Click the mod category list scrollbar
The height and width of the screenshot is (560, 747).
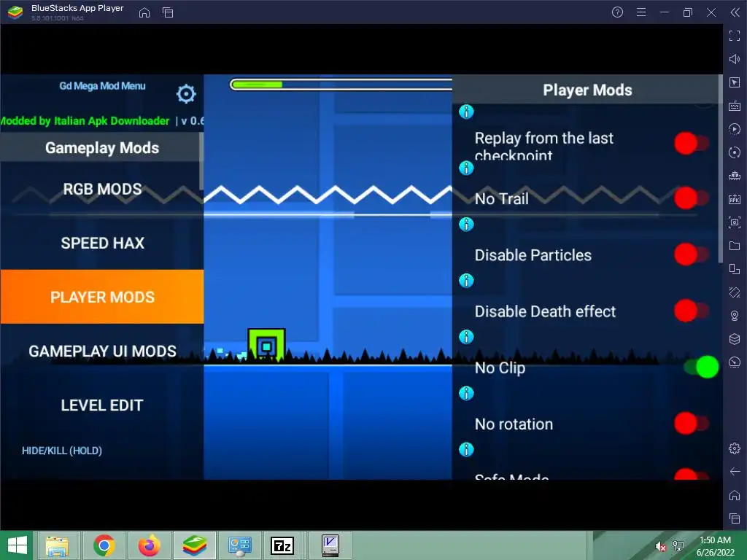tap(201, 162)
